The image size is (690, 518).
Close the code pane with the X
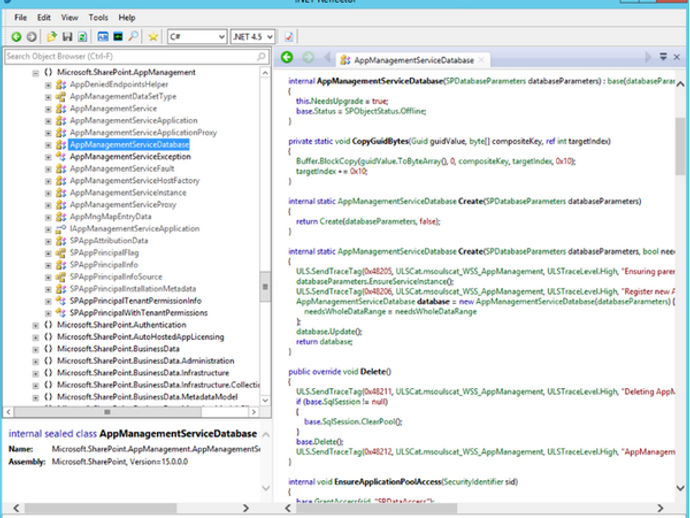pyautogui.click(x=676, y=57)
